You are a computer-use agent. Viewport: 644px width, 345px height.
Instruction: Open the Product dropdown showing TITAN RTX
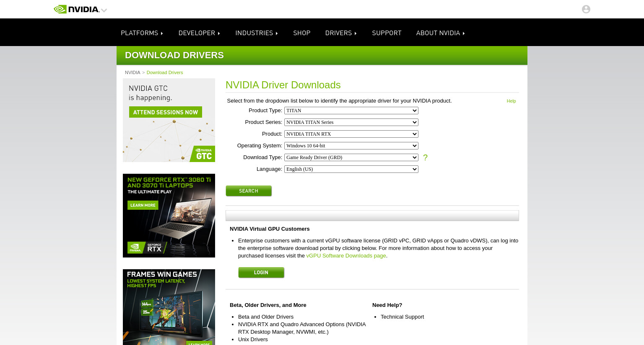click(351, 134)
